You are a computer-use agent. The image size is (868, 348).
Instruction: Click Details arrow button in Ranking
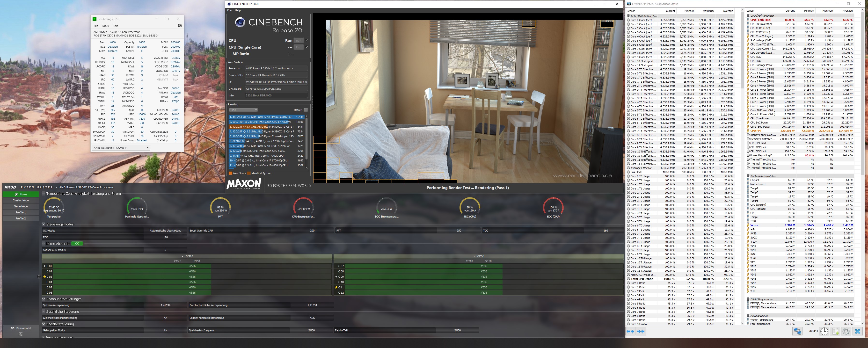pyautogui.click(x=306, y=110)
